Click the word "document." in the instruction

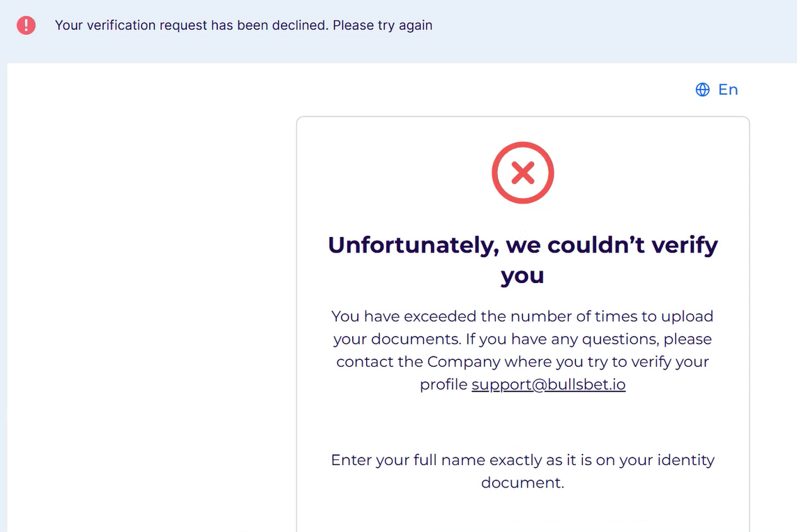(x=522, y=482)
